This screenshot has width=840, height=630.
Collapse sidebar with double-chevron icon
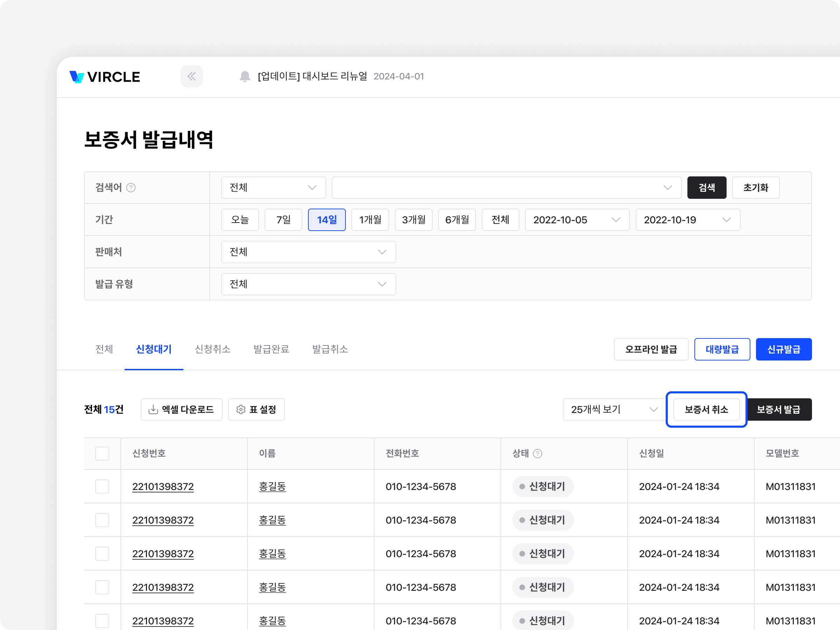coord(191,76)
